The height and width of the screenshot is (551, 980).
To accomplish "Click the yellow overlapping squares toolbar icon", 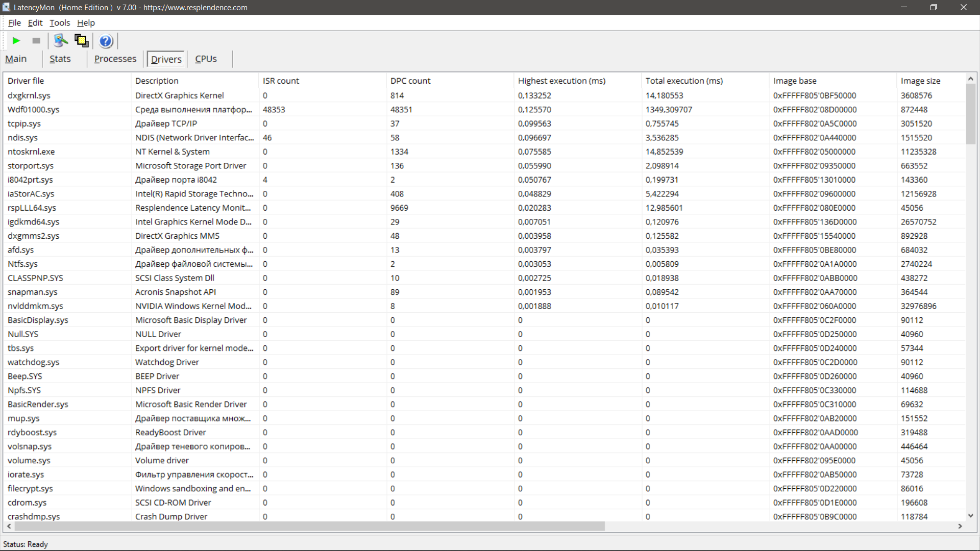I will 82,41.
